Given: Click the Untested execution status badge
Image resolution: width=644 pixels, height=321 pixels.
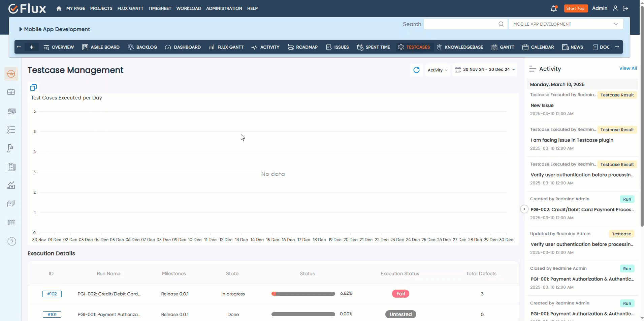Looking at the screenshot, I should tap(400, 314).
